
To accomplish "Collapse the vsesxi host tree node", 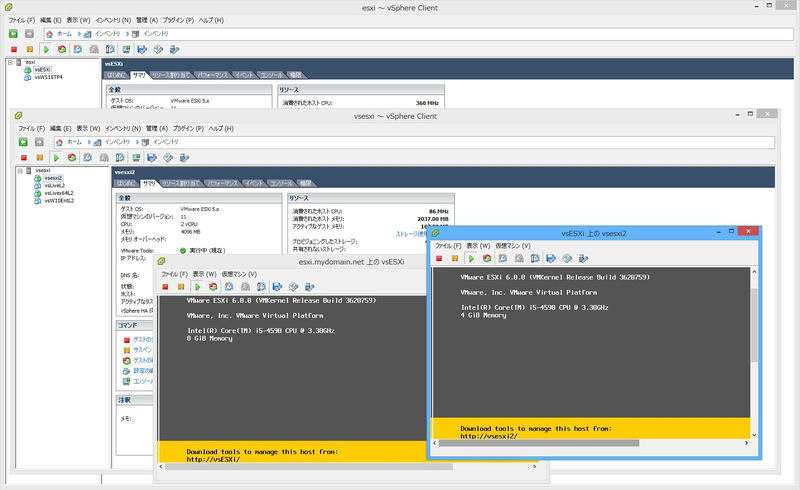I will [x=20, y=170].
